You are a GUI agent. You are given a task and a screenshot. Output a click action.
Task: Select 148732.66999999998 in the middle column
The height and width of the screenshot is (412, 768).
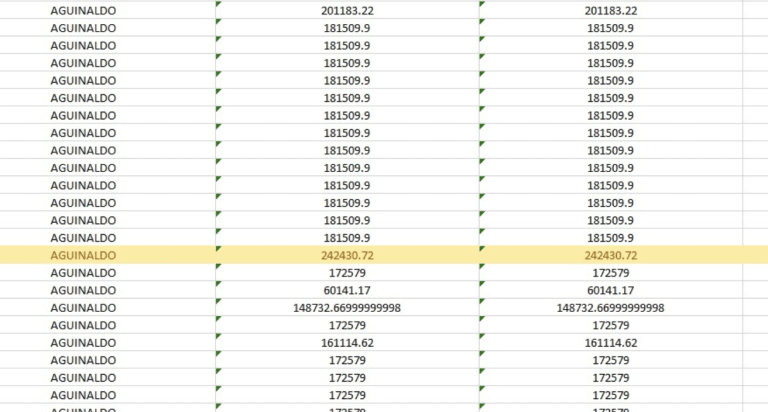[x=347, y=308]
